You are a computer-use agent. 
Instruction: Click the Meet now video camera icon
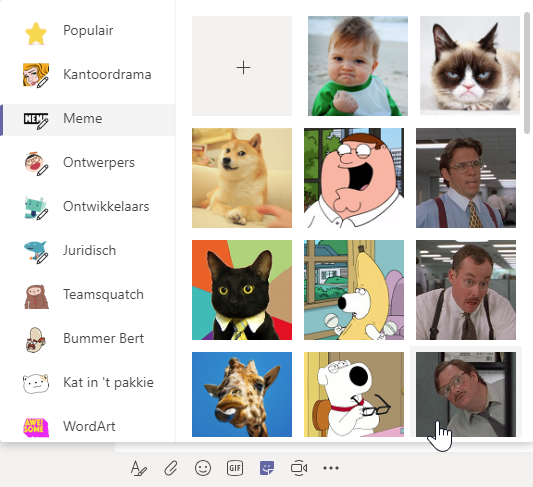tap(299, 468)
